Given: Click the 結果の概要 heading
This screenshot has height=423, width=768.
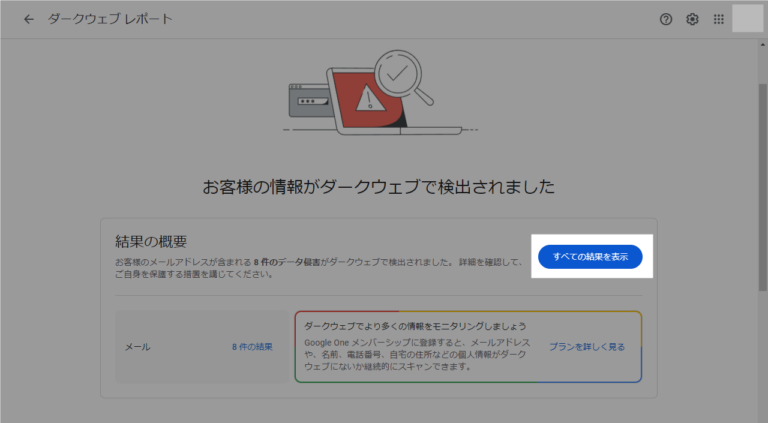Looking at the screenshot, I should click(151, 241).
